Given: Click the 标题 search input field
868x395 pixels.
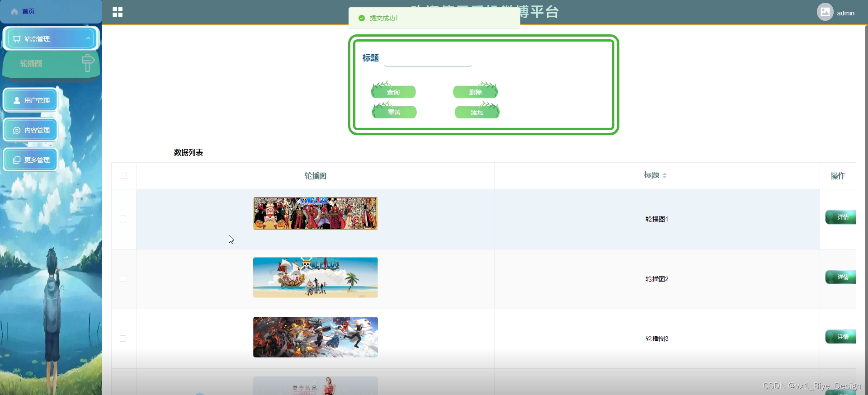Looking at the screenshot, I should (428, 58).
